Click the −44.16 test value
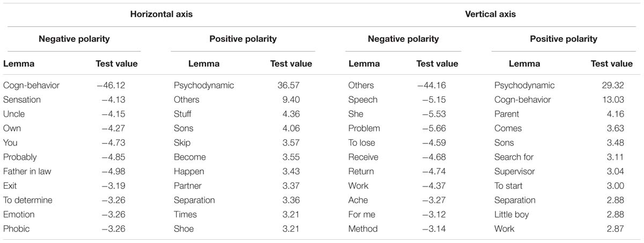The width and height of the screenshot is (644, 243). 431,85
